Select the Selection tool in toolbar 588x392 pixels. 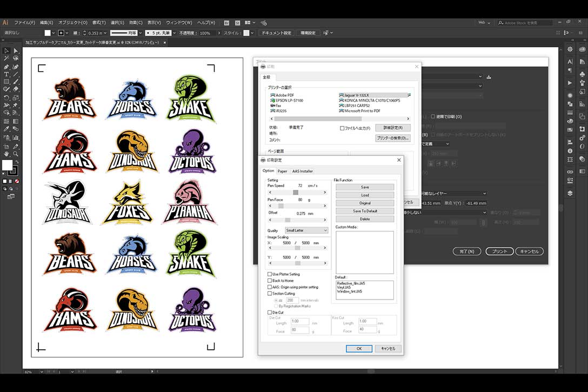point(6,51)
